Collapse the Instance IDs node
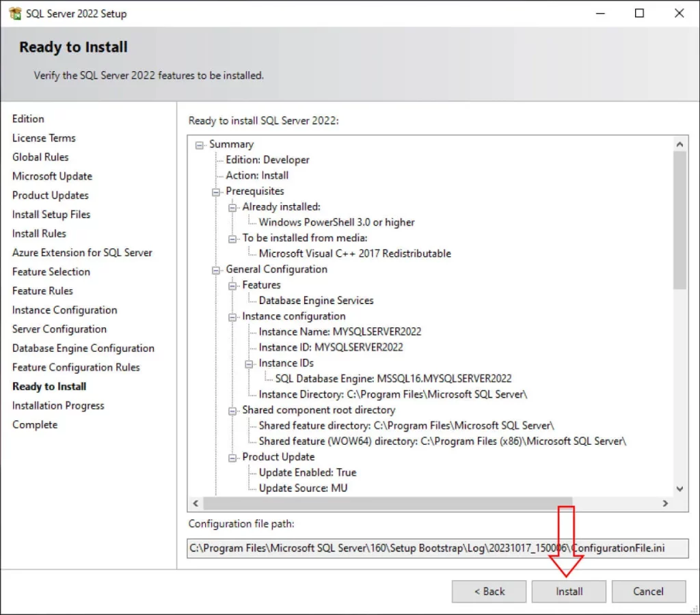The width and height of the screenshot is (700, 615). [248, 363]
